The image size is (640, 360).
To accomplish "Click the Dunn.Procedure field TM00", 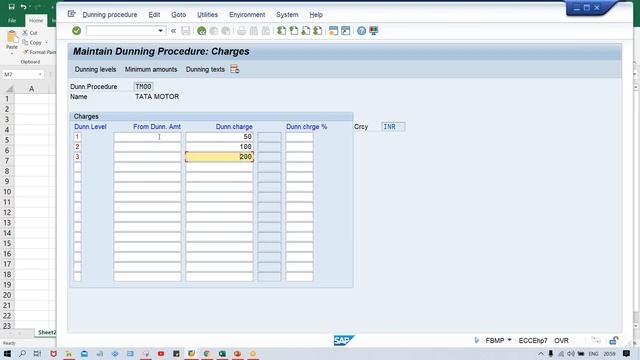I will [143, 87].
